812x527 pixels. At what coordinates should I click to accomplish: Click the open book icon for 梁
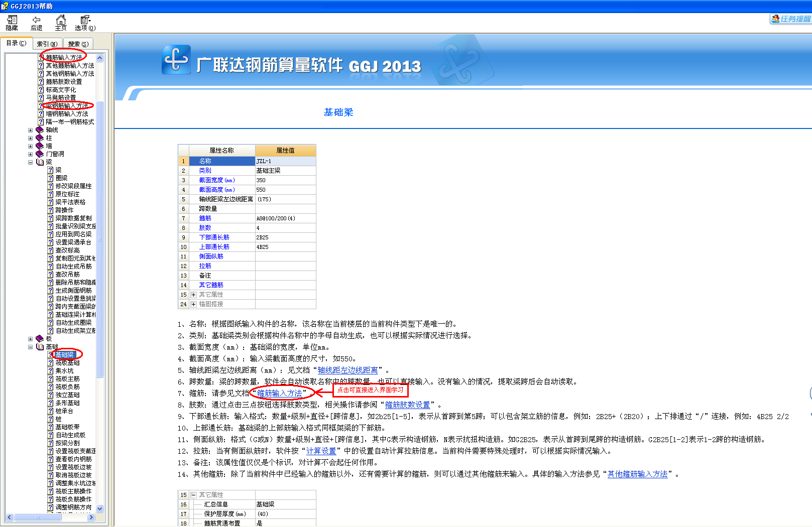point(40,162)
